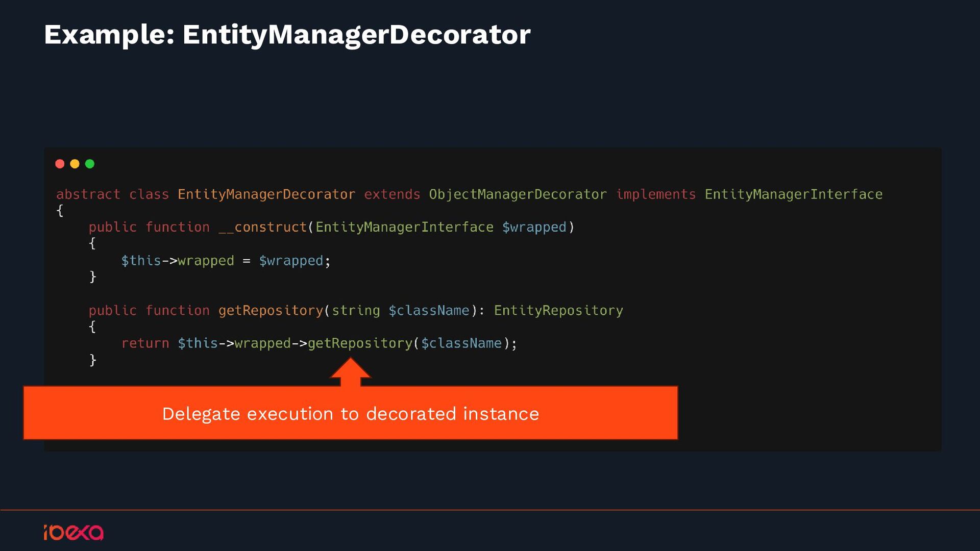Click the EntityManagerDecorator class name
This screenshot has height=551, width=980.
tap(266, 194)
